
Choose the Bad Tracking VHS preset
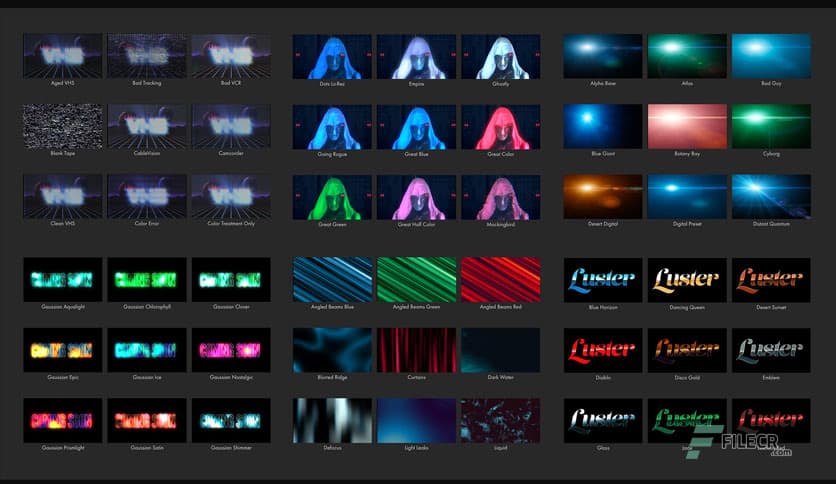pos(147,56)
